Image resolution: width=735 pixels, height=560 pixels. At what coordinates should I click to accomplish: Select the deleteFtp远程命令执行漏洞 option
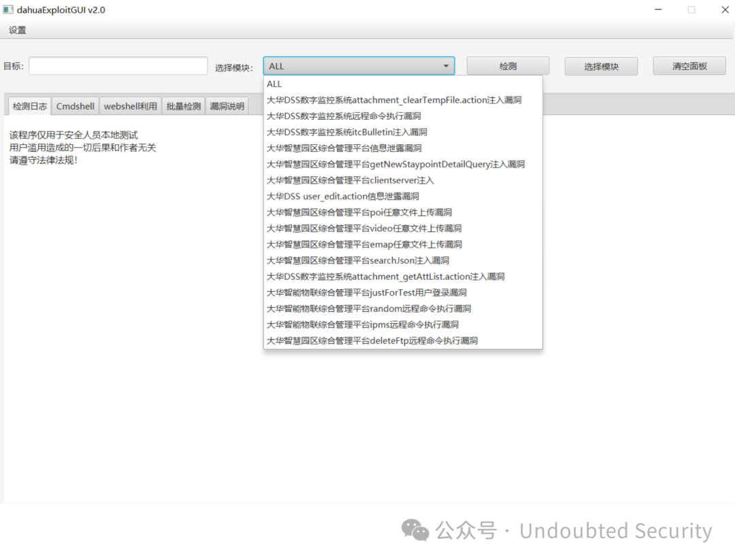403,341
